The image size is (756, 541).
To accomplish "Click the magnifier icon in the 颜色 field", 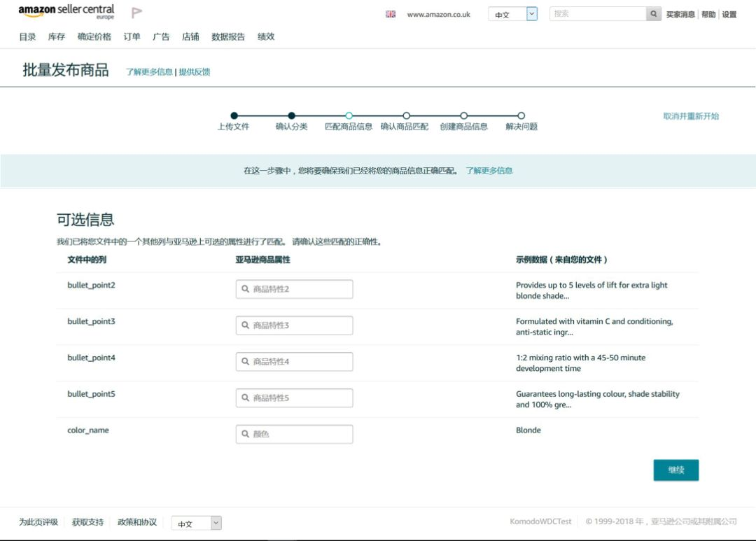I will coord(244,434).
